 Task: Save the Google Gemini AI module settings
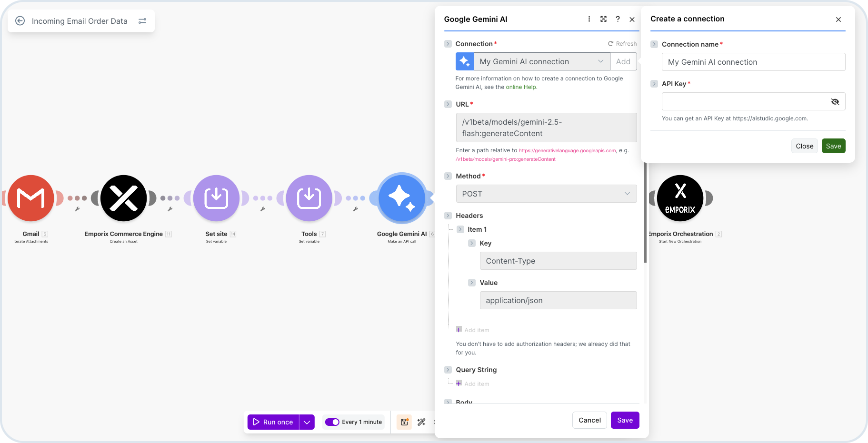(625, 420)
